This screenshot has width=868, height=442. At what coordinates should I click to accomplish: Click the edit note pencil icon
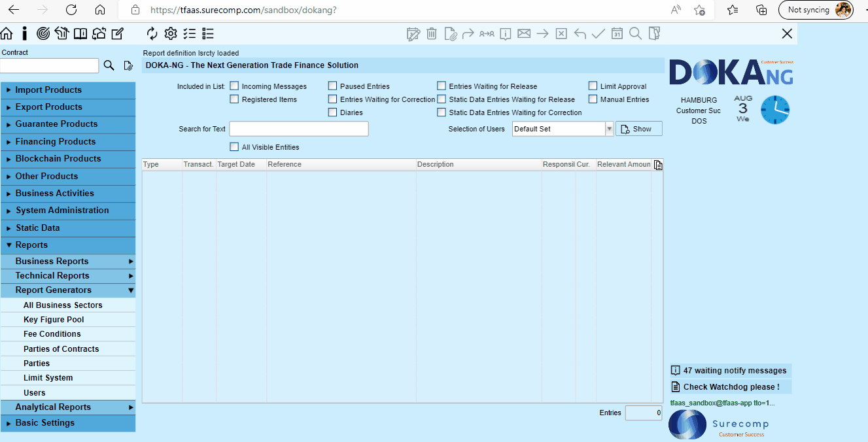tap(118, 33)
